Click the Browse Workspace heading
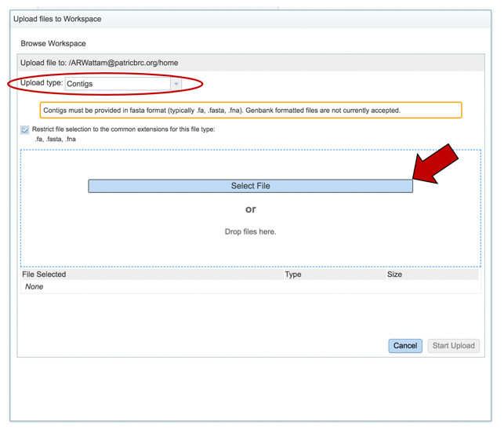 click(53, 44)
